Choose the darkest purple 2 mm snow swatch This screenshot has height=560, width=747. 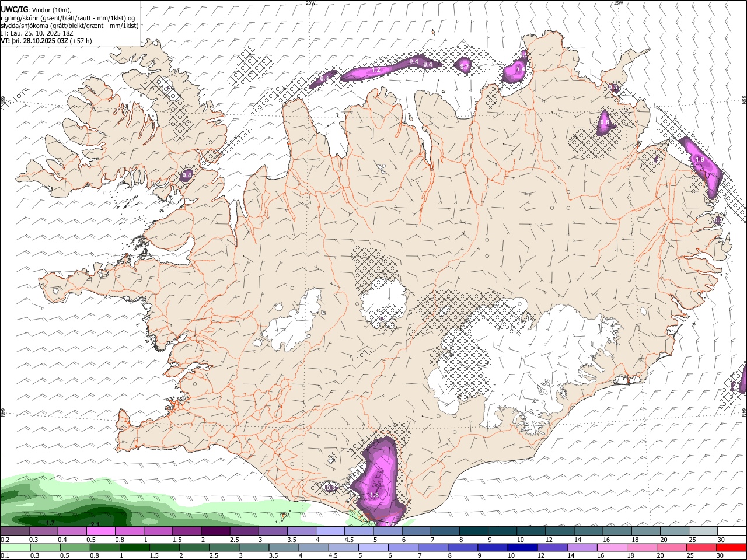click(x=215, y=531)
